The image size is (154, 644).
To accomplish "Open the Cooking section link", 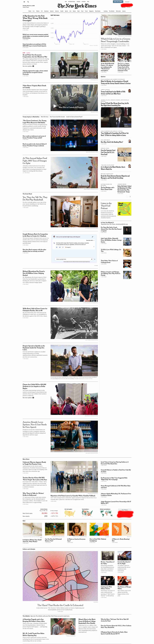I will tap(105, 11).
